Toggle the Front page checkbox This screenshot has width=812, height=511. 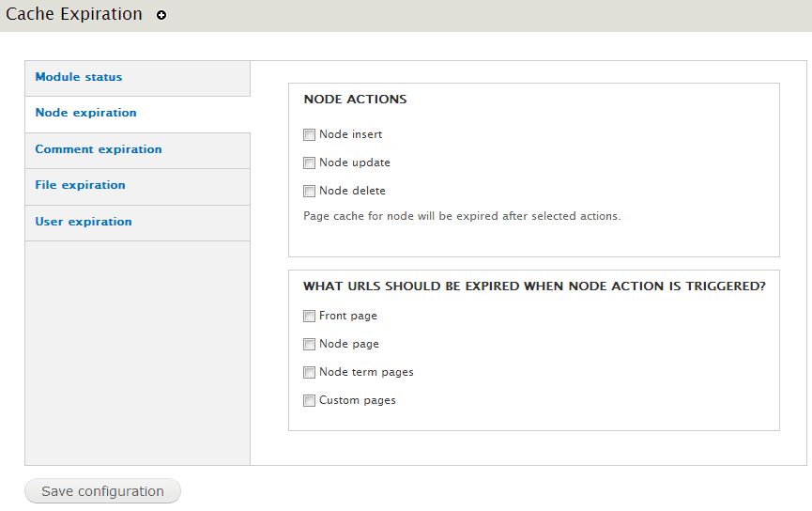pos(310,317)
